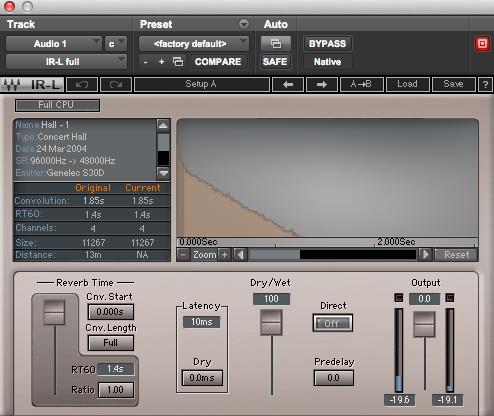
Task: Click the Dry/Wet fader handle
Action: [271, 322]
